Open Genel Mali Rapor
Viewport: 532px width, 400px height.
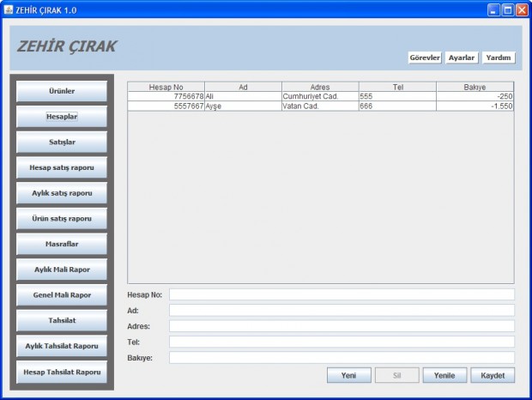click(62, 294)
